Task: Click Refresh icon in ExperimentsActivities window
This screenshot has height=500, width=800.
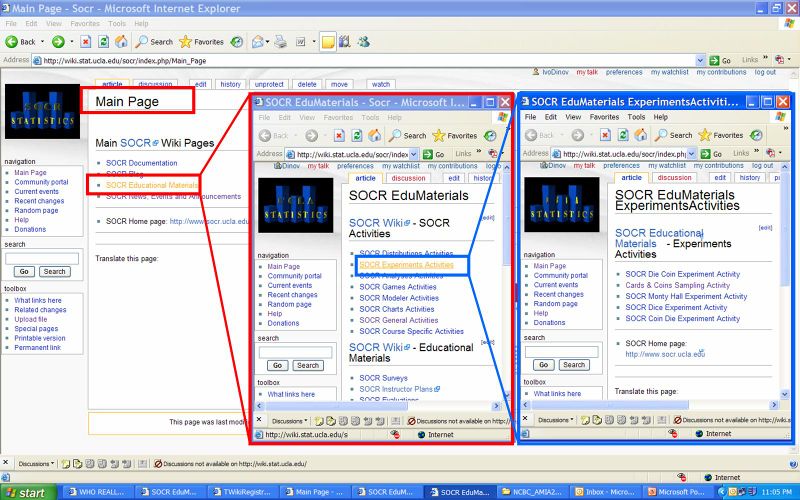Action: 622,135
